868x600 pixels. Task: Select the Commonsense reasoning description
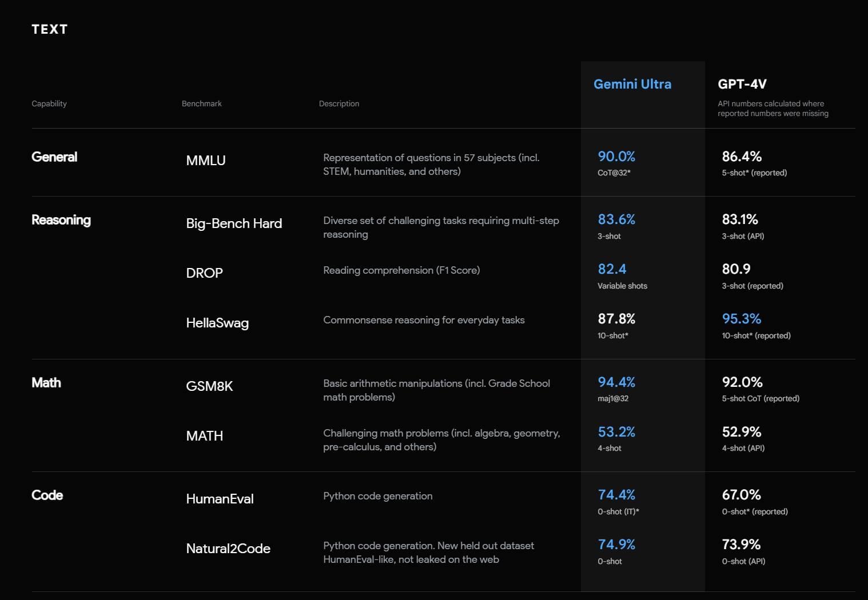pos(424,320)
